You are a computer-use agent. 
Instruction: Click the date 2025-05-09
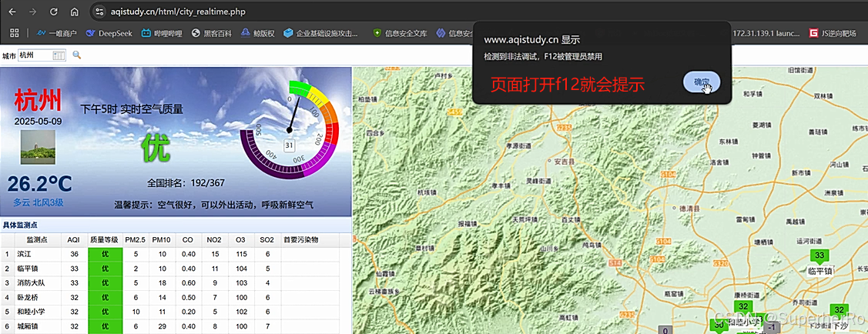(x=39, y=121)
